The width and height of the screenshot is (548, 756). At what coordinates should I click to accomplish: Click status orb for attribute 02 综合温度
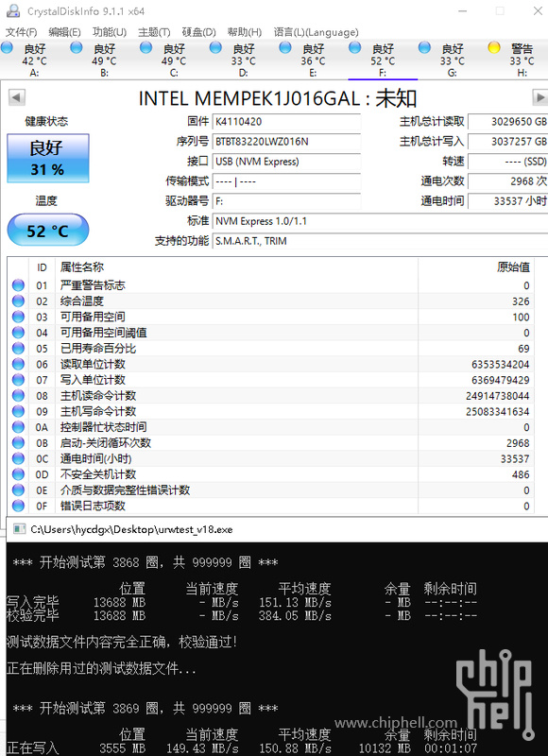click(18, 301)
